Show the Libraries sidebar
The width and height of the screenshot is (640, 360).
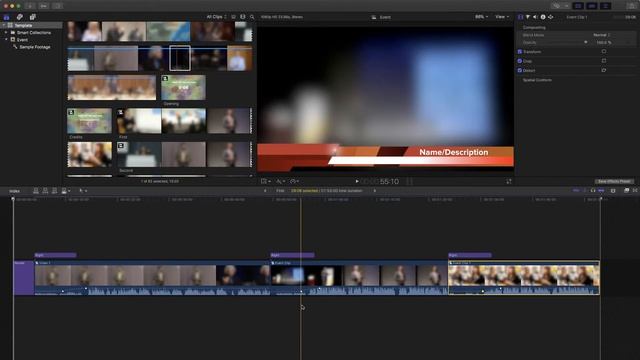(x=7, y=17)
